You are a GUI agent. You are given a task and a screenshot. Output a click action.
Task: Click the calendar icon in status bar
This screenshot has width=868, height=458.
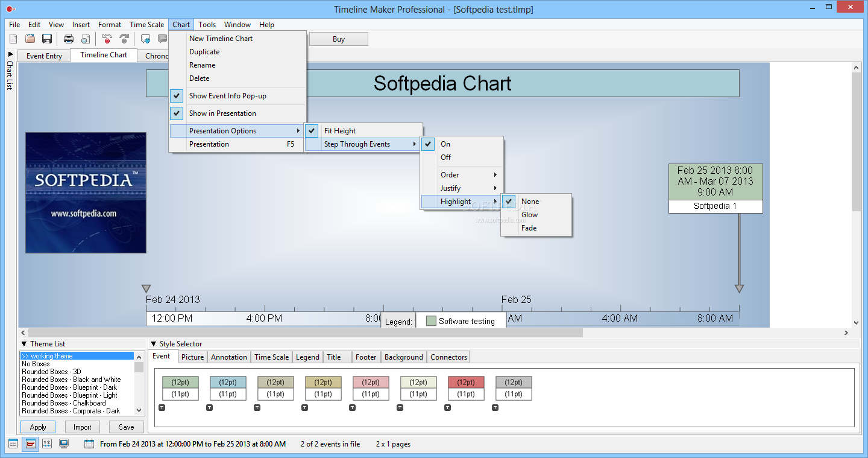pos(89,444)
